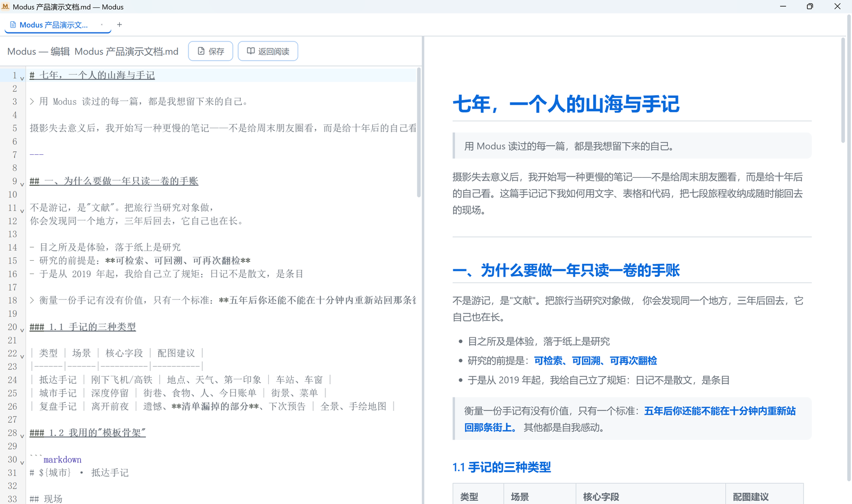Close the Modus 产品演示文... tab via its dot
Viewport: 852px width, 504px height.
coord(102,24)
